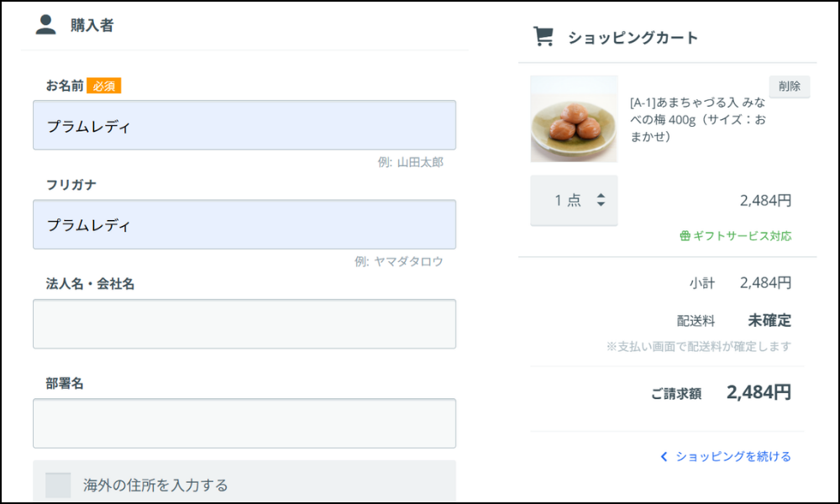The image size is (840, 504).
Task: Click the plum product thumbnail image
Action: tap(574, 118)
